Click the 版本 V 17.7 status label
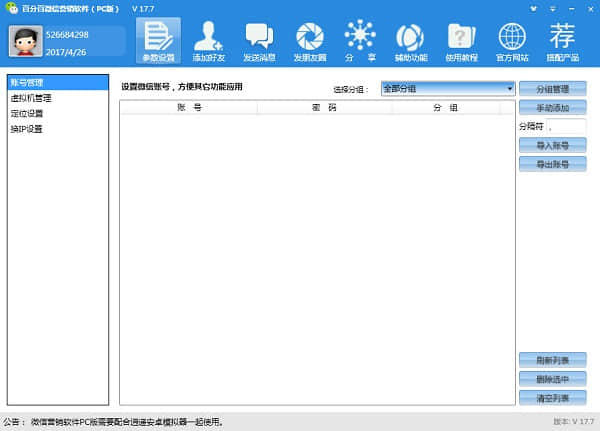Viewport: 600px width, 431px height. (574, 421)
